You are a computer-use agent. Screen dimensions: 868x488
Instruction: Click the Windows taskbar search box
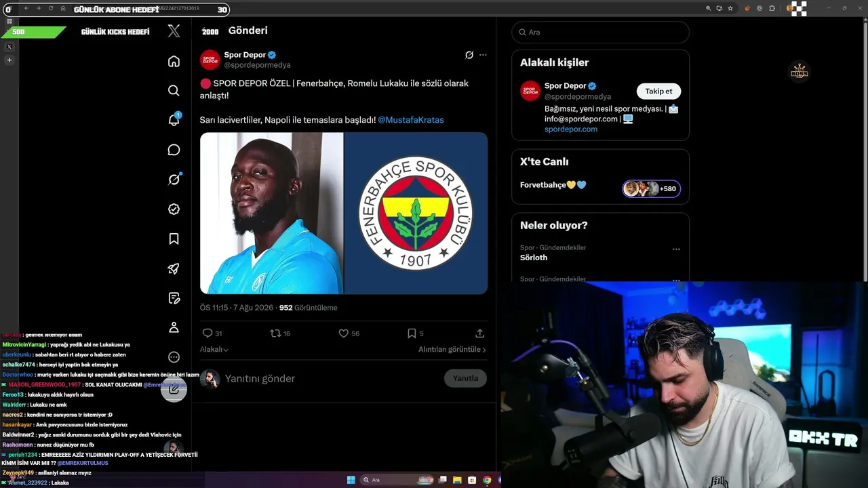click(397, 480)
